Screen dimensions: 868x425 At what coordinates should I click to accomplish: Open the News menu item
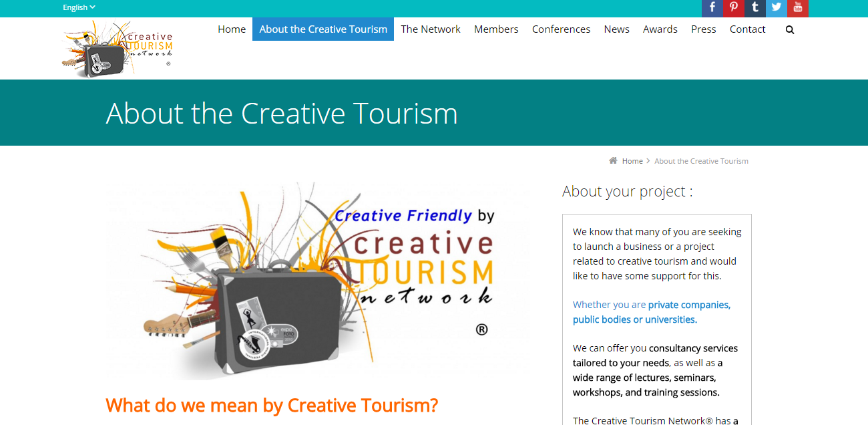(x=616, y=29)
